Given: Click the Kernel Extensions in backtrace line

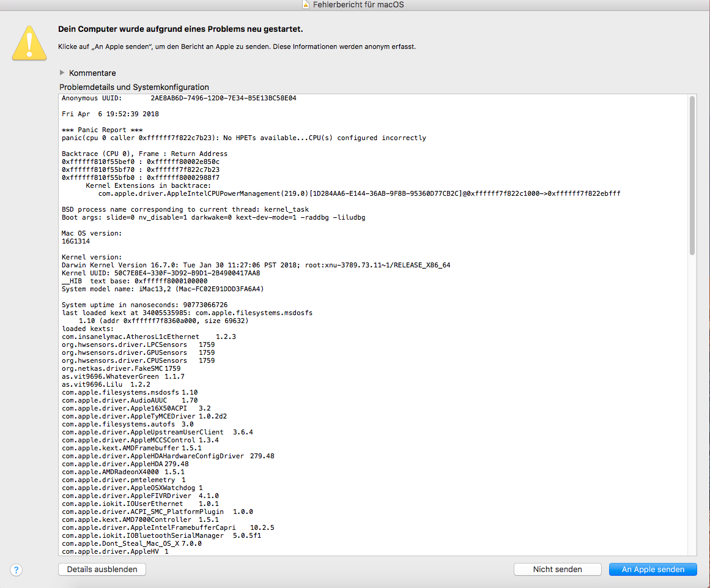Looking at the screenshot, I should (149, 185).
